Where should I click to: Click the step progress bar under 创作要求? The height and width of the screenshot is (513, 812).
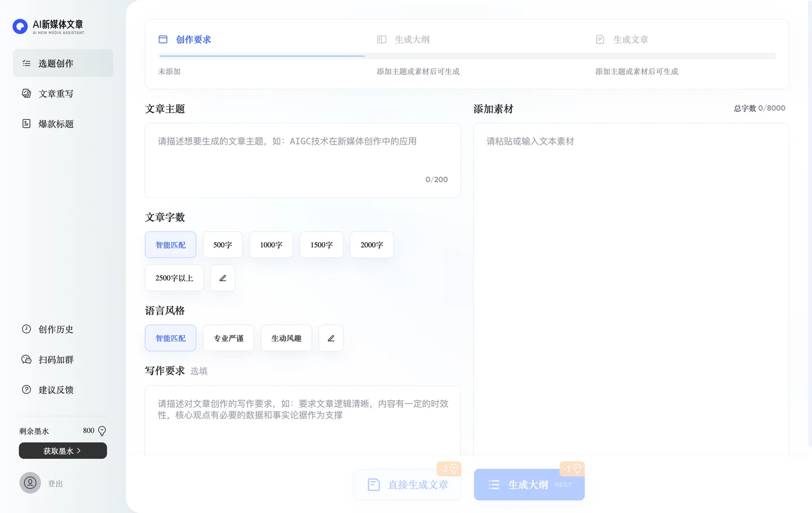tap(262, 56)
